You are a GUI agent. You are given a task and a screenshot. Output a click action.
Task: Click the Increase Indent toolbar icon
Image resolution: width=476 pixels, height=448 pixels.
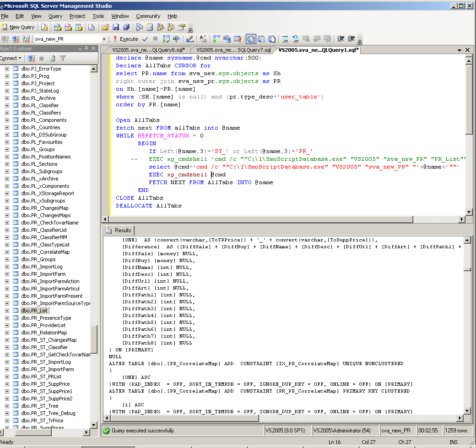(x=352, y=39)
